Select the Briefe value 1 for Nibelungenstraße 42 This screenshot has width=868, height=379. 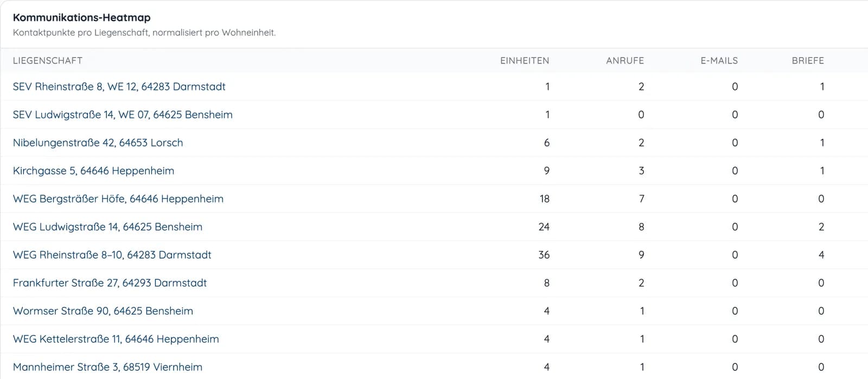click(x=822, y=143)
